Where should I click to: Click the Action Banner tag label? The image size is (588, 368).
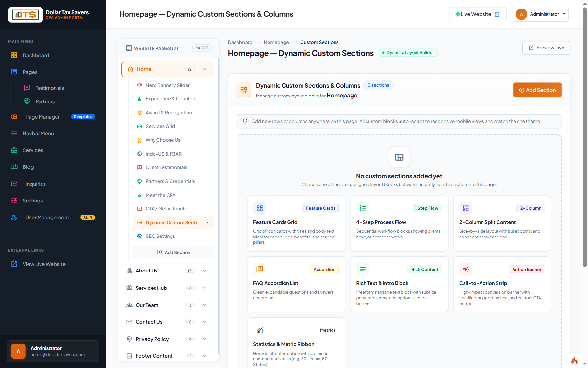[527, 269]
